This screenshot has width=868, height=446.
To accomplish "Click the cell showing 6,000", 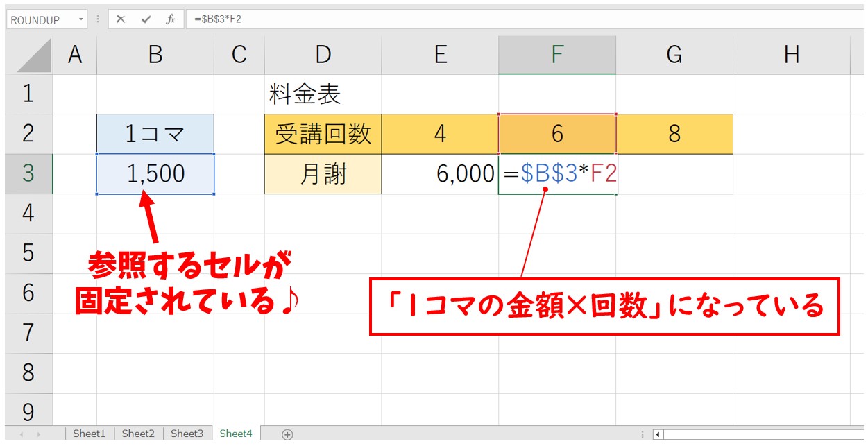I will (x=440, y=173).
